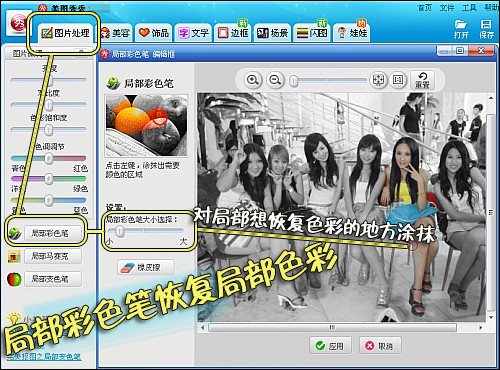Click the 橡皮擦 eraser button
Image resolution: width=500 pixels, height=370 pixels.
146,267
